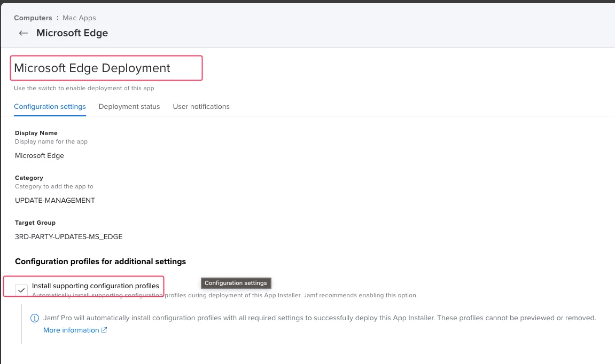615x364 pixels.
Task: Click the Target Group label
Action: (35, 223)
